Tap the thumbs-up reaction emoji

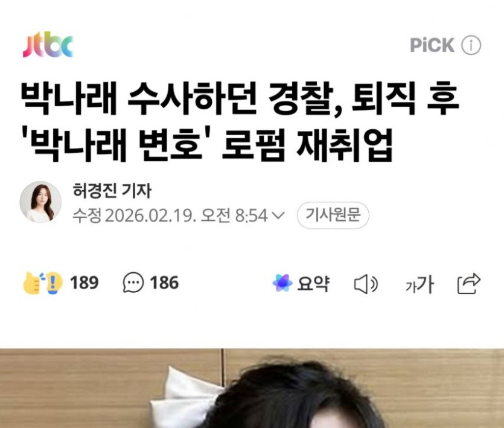(x=33, y=283)
